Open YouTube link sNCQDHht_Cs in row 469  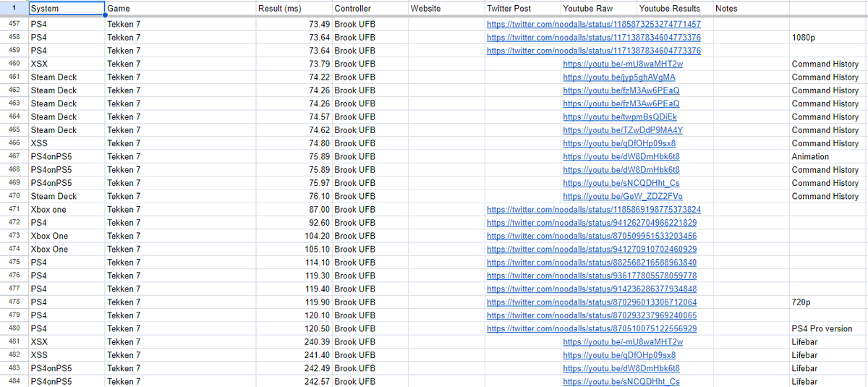[x=621, y=183]
